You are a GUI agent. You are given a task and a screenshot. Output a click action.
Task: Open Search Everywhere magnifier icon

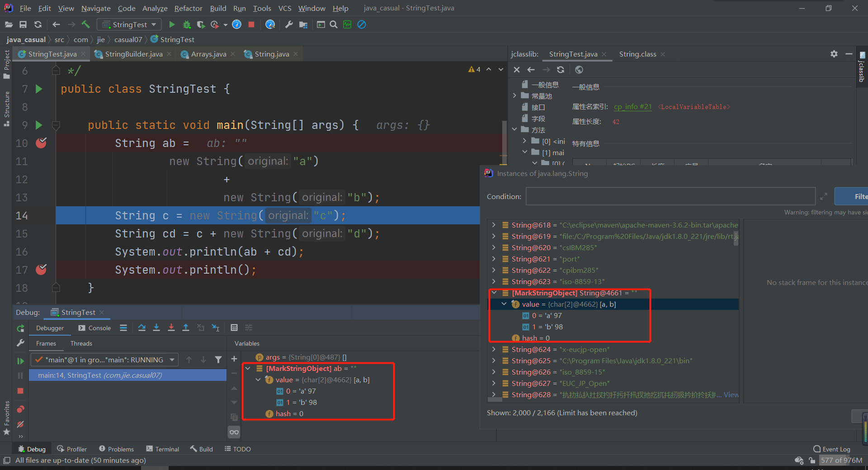point(334,24)
